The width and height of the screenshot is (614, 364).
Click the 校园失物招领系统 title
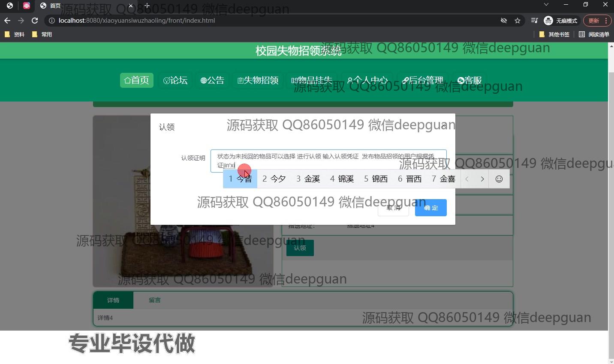[x=298, y=51]
